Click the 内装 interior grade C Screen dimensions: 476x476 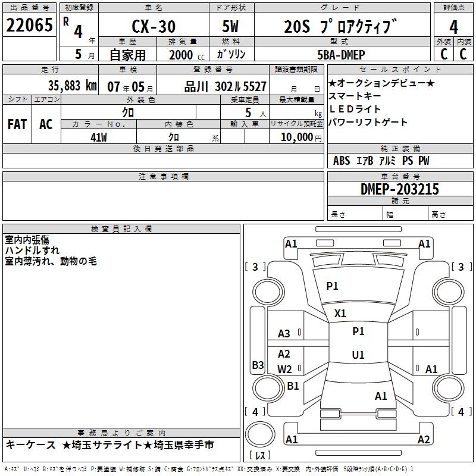coord(463,54)
